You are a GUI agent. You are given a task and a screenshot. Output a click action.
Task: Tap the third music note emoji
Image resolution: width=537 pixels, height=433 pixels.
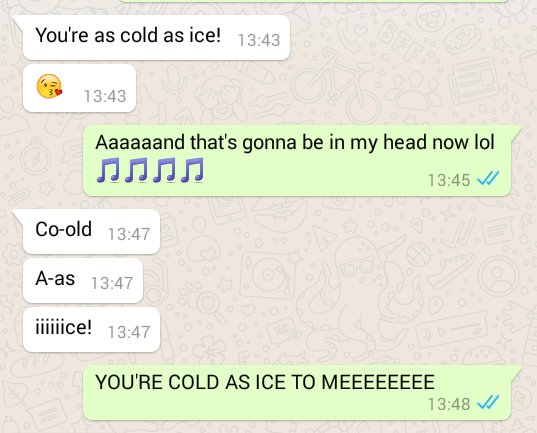coord(164,170)
